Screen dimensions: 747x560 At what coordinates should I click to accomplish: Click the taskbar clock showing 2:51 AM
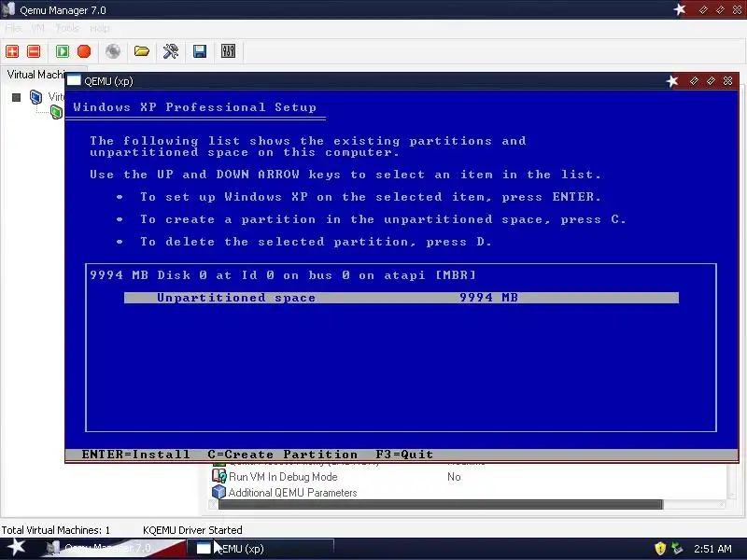point(712,549)
